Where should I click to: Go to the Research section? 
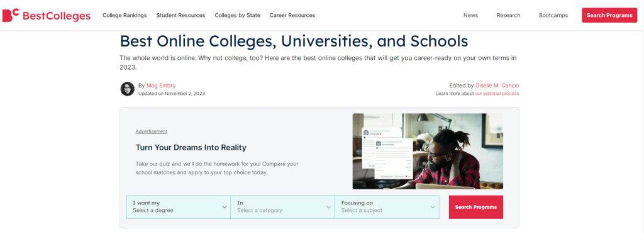[508, 15]
